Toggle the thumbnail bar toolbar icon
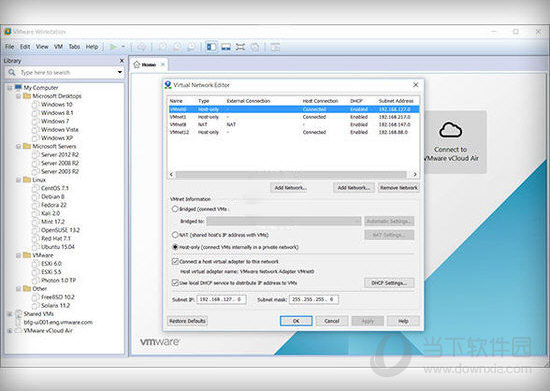This screenshot has width=550, height=391. click(x=226, y=47)
